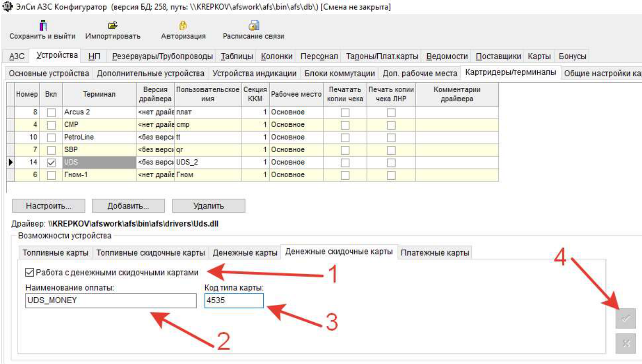Open the Денежные карты capability tab
The width and height of the screenshot is (642, 364).
tap(245, 253)
